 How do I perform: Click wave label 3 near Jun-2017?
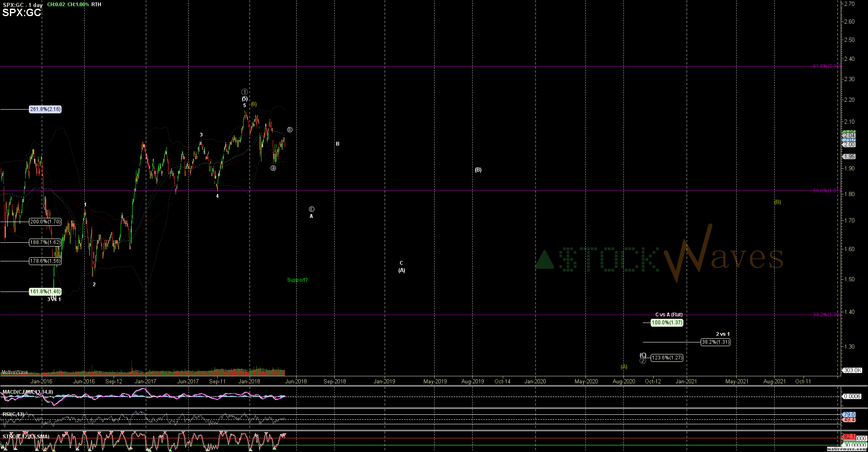point(201,135)
